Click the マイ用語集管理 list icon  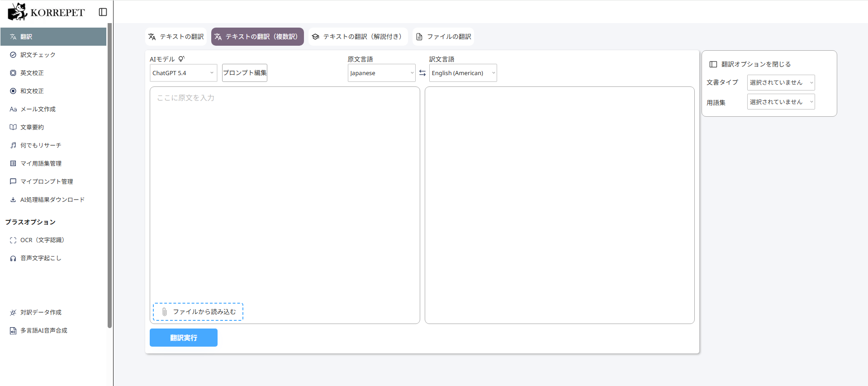tap(13, 163)
